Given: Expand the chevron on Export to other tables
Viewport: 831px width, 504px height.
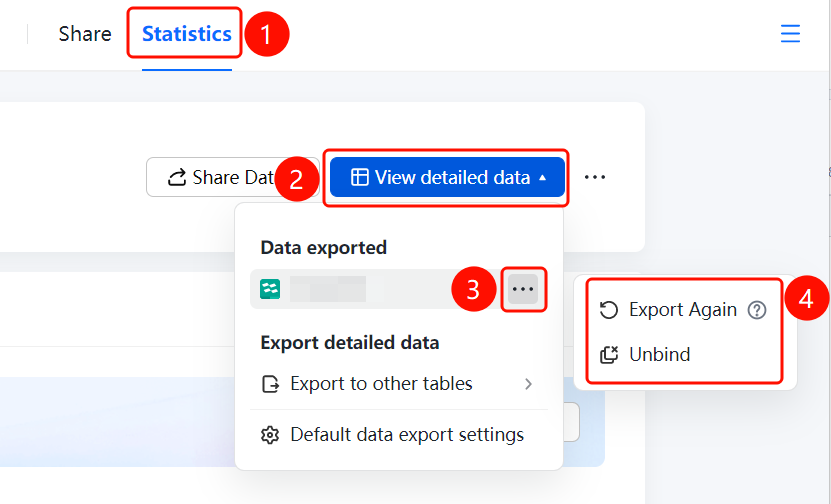Looking at the screenshot, I should (528, 384).
